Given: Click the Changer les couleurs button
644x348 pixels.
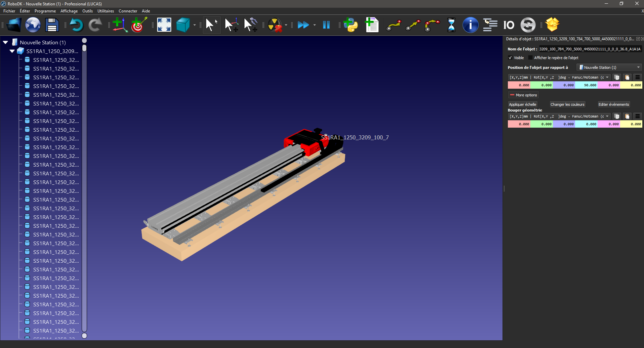Looking at the screenshot, I should (567, 104).
